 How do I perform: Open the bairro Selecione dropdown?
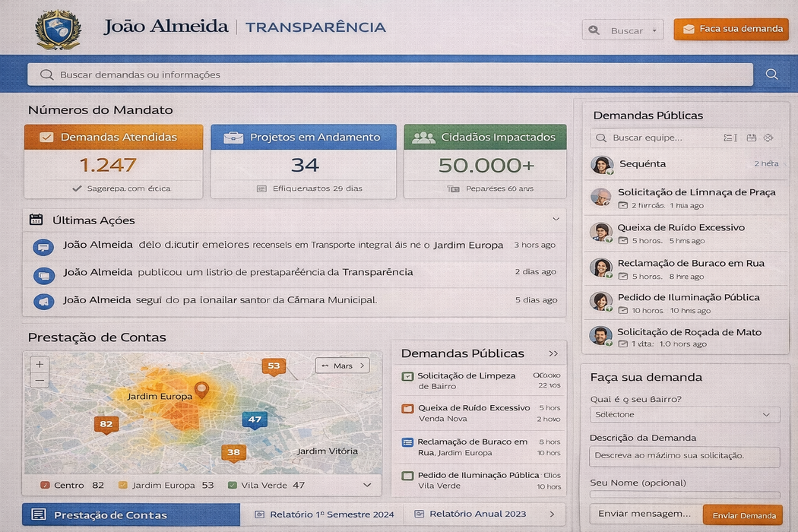click(684, 415)
